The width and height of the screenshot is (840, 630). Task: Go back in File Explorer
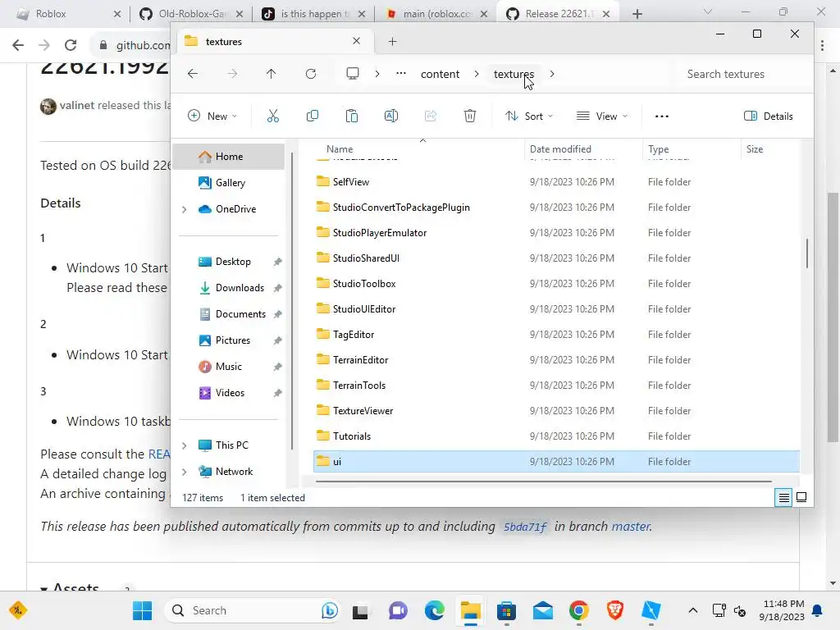click(x=193, y=74)
